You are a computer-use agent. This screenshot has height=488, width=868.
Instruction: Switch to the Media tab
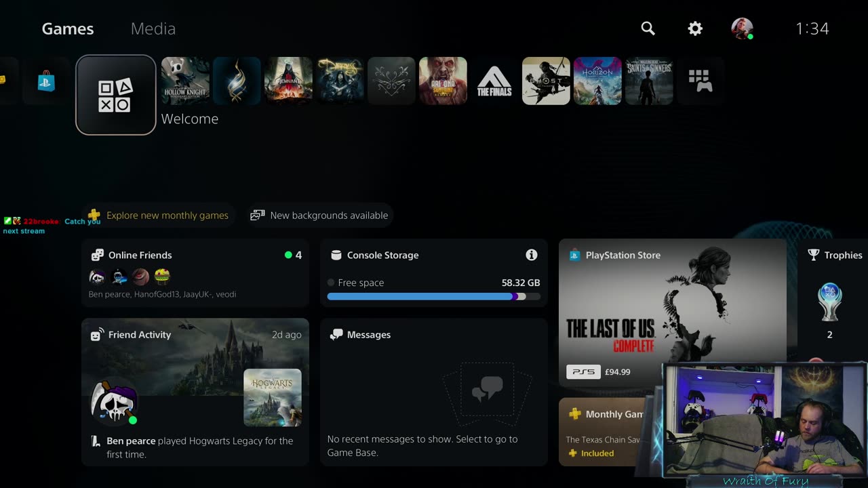[x=153, y=28]
